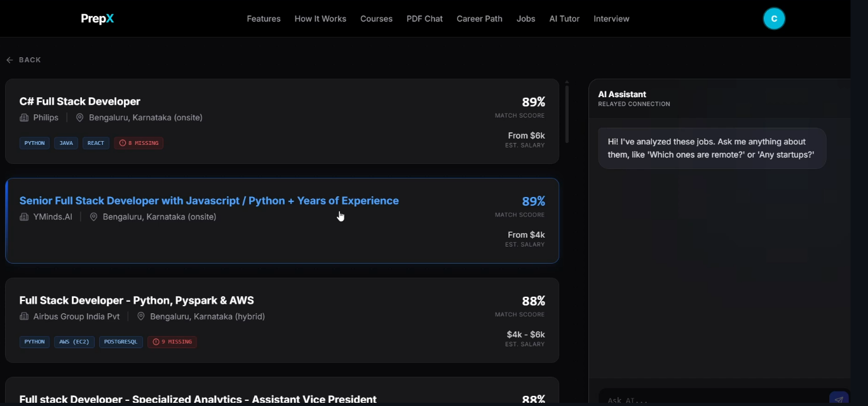Open the Senior Full Stack Developer listing
The image size is (868, 406).
pos(209,201)
